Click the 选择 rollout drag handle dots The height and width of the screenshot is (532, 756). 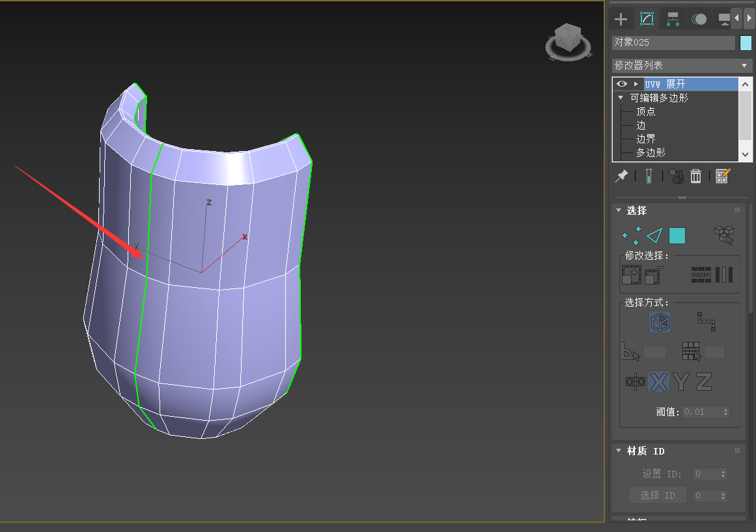click(x=737, y=210)
